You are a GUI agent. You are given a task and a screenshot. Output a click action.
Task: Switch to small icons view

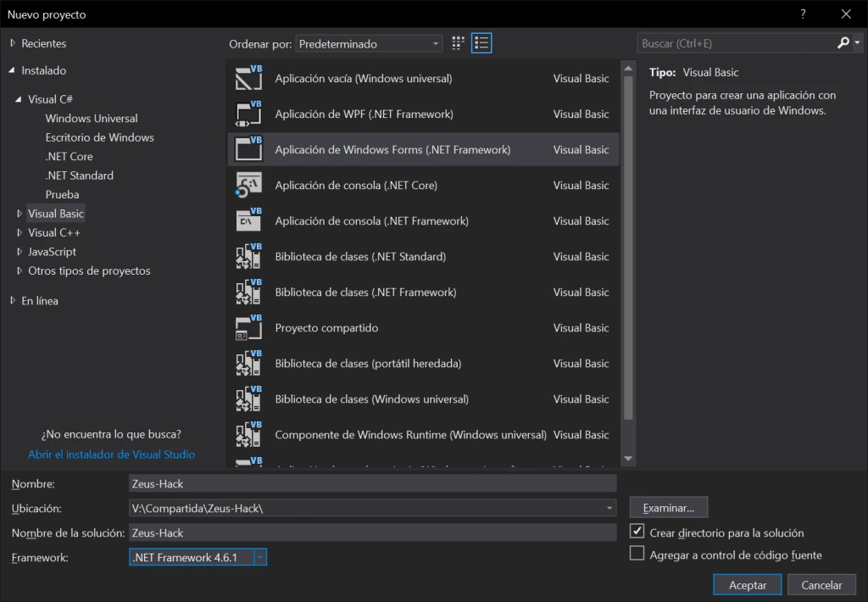pyautogui.click(x=458, y=43)
